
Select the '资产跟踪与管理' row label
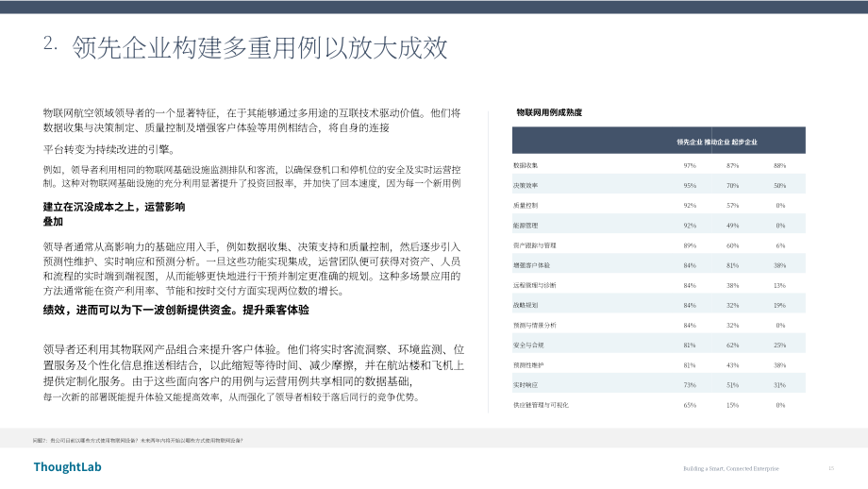pyautogui.click(x=535, y=245)
